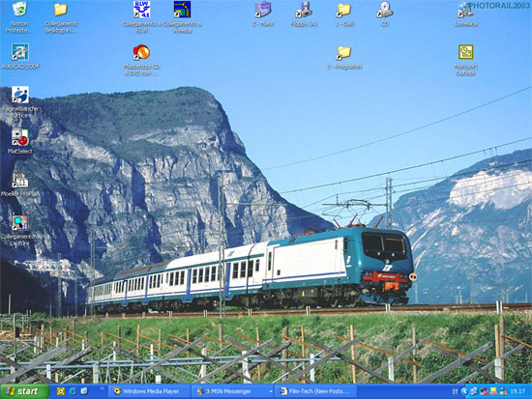Show hidden tray icons with arrow button
The height and width of the screenshot is (399, 532).
click(465, 391)
